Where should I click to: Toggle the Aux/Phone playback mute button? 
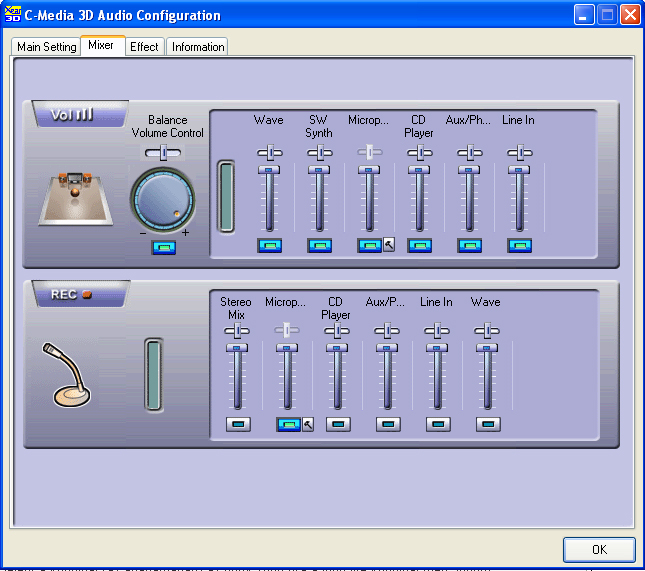click(x=470, y=246)
